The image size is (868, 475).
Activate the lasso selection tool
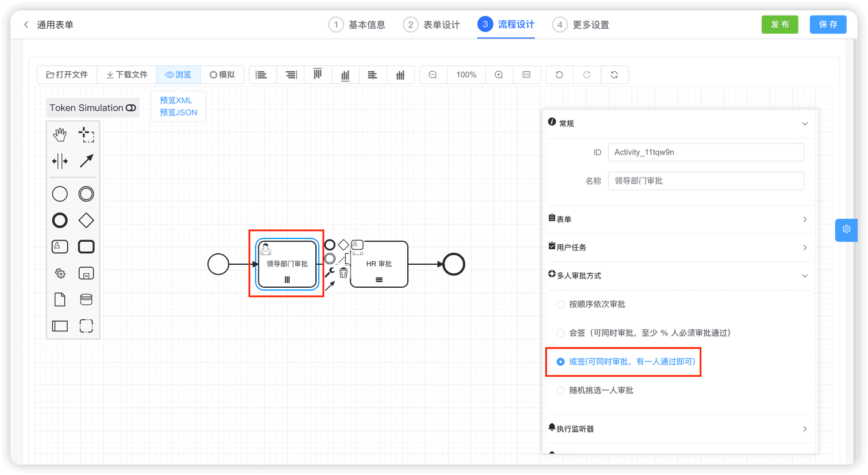pos(86,135)
